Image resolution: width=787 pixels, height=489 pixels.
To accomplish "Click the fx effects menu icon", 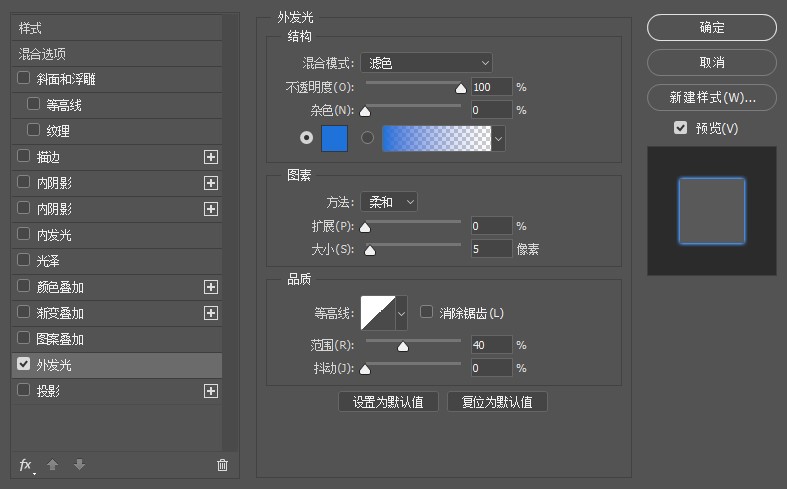I will point(27,465).
